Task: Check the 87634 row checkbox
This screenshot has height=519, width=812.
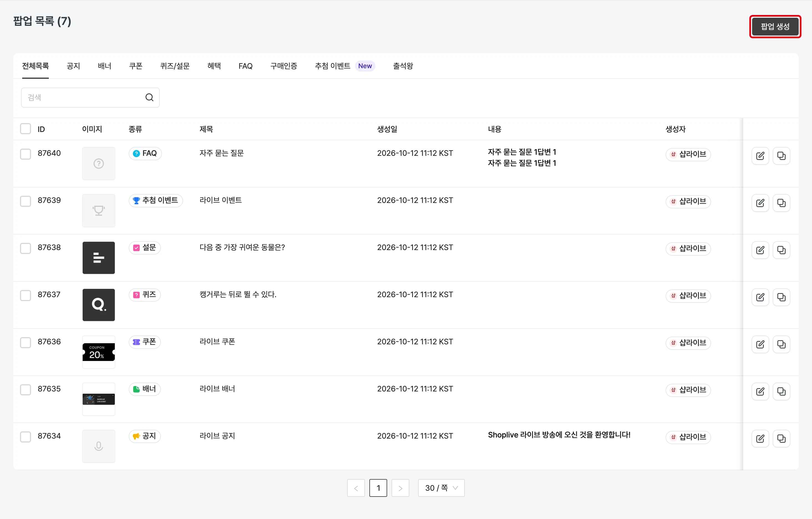Action: coord(26,437)
